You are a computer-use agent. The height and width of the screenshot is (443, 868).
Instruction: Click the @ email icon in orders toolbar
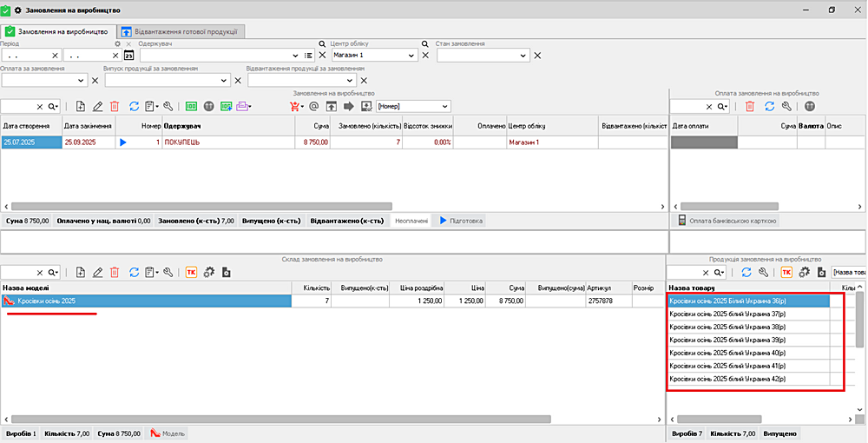pos(314,106)
